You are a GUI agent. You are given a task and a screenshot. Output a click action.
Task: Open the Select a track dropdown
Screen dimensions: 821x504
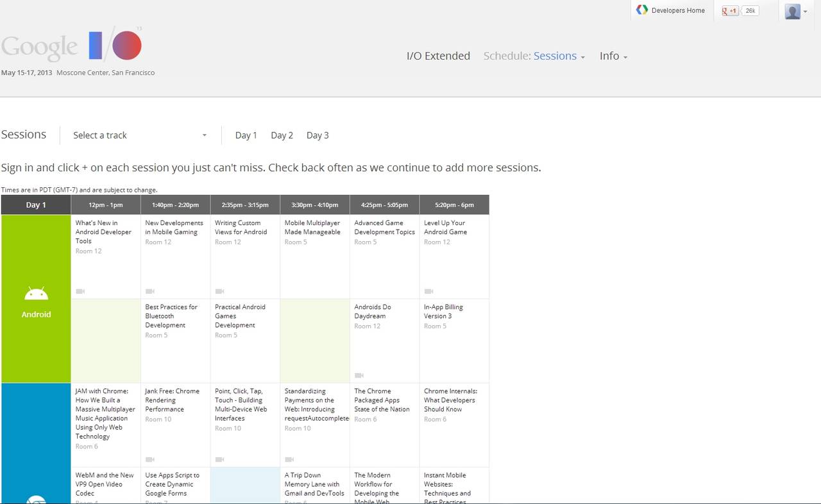click(140, 135)
